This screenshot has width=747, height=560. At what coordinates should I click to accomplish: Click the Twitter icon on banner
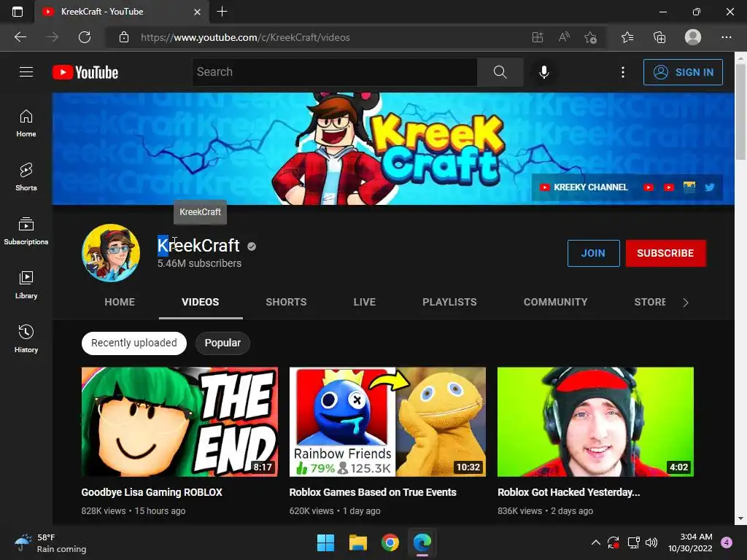pos(709,187)
